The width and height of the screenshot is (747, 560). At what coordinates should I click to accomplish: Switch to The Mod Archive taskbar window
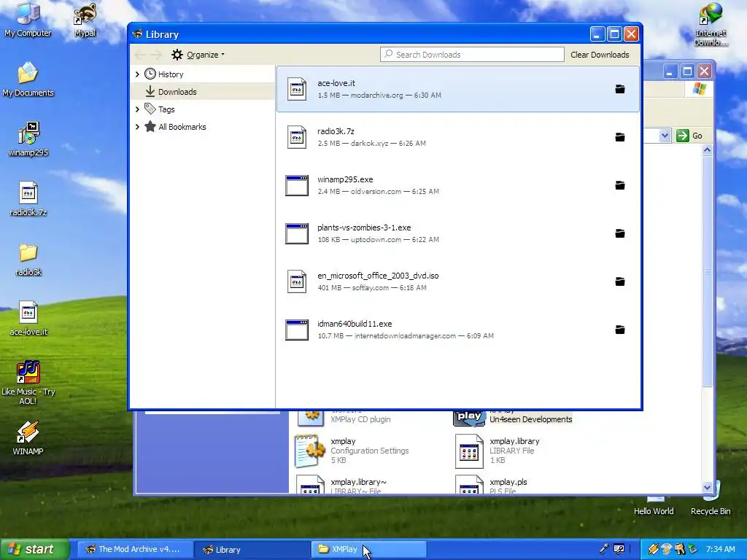click(x=134, y=549)
